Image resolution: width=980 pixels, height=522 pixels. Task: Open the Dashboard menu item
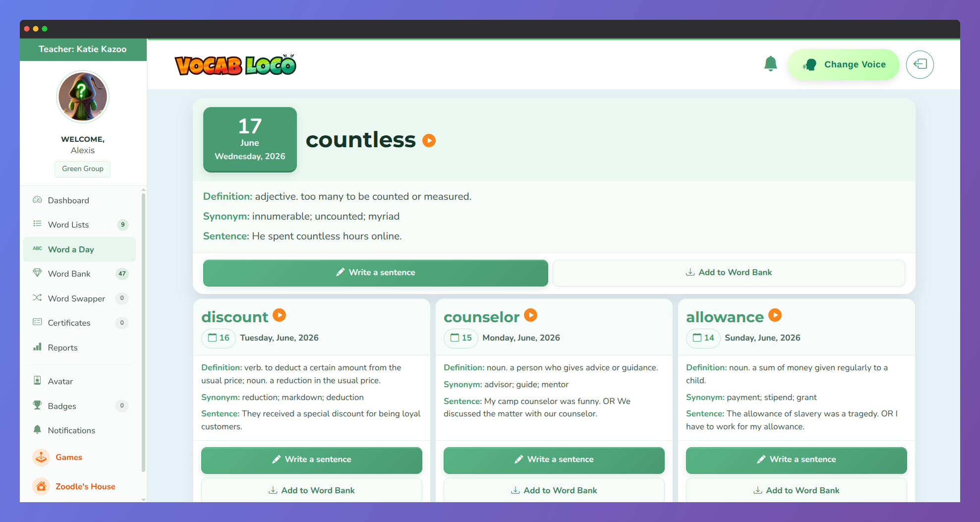79,200
